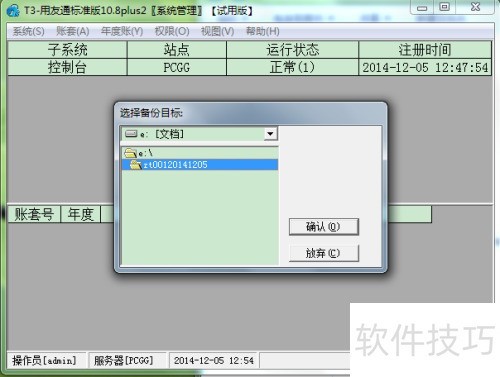
Task: Click the drive icon in the combo box
Action: 131,134
